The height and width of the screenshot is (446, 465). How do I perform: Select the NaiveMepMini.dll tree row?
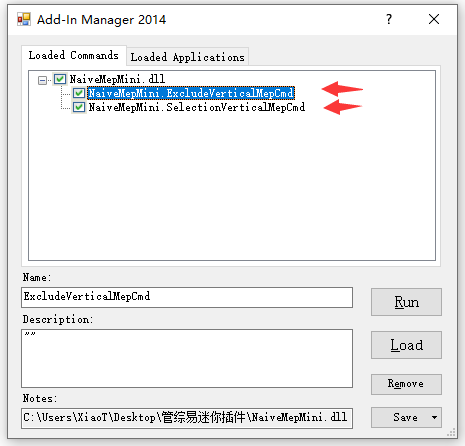pos(117,79)
